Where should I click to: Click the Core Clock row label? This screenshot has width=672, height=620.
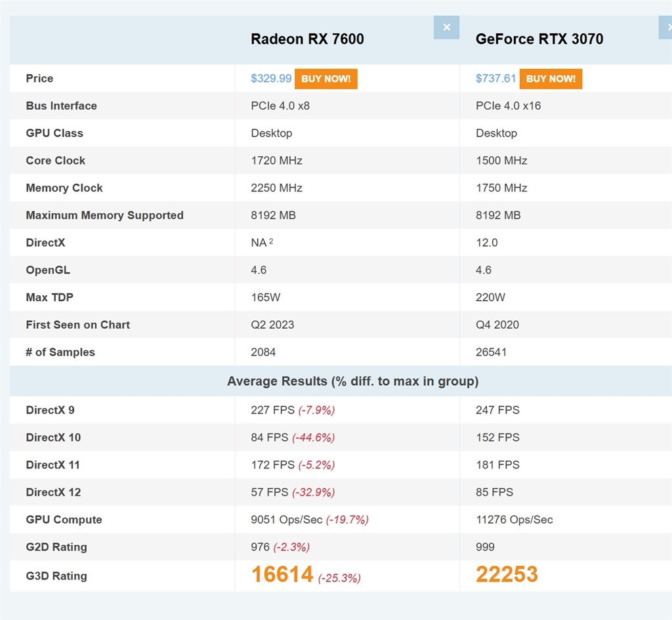56,161
